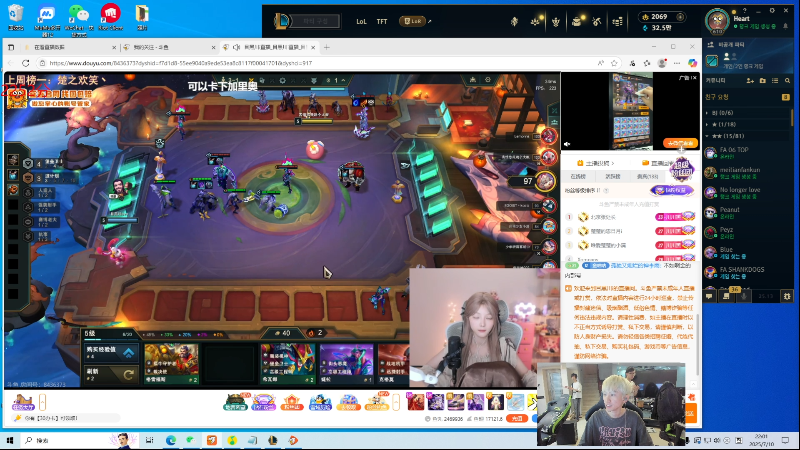Expand the gift bar arrow
800x450 pixels.
pyautogui.click(x=396, y=402)
